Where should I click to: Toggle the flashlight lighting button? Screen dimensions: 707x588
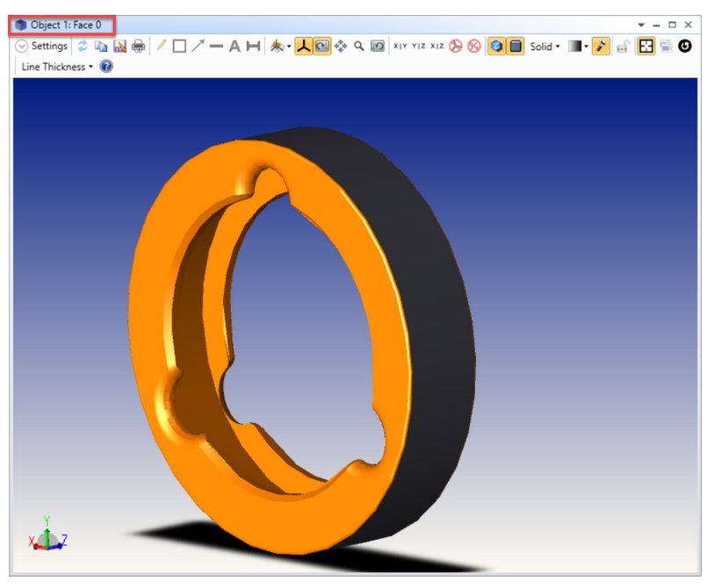[x=601, y=47]
